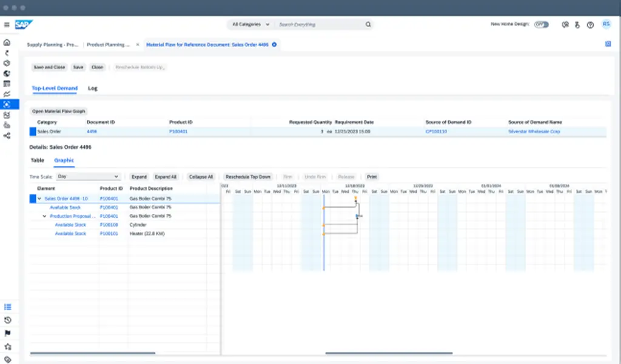Open Silverstar Wholesale Corp link
621x364 pixels.
[x=534, y=131]
